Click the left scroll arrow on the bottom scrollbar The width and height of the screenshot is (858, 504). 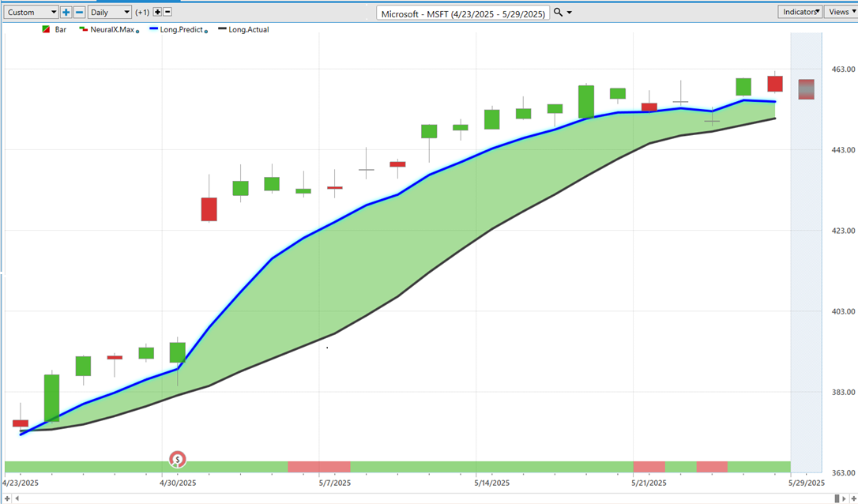point(17,498)
